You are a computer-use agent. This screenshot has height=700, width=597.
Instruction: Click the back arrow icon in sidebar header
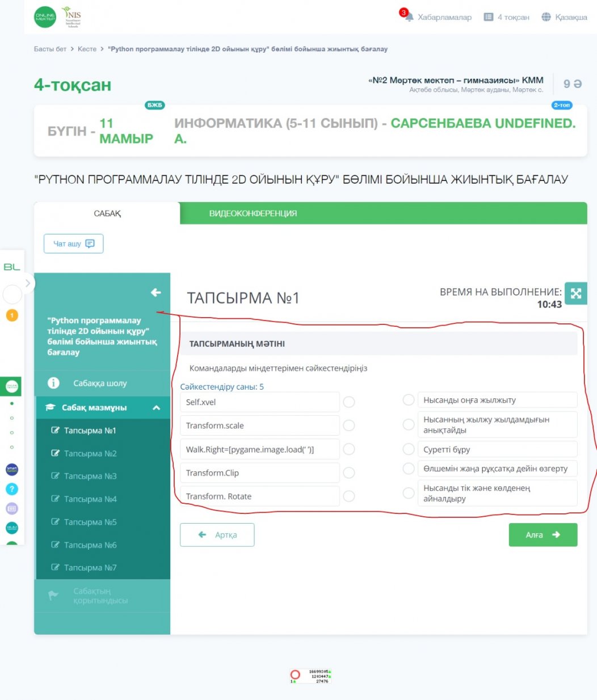[155, 292]
